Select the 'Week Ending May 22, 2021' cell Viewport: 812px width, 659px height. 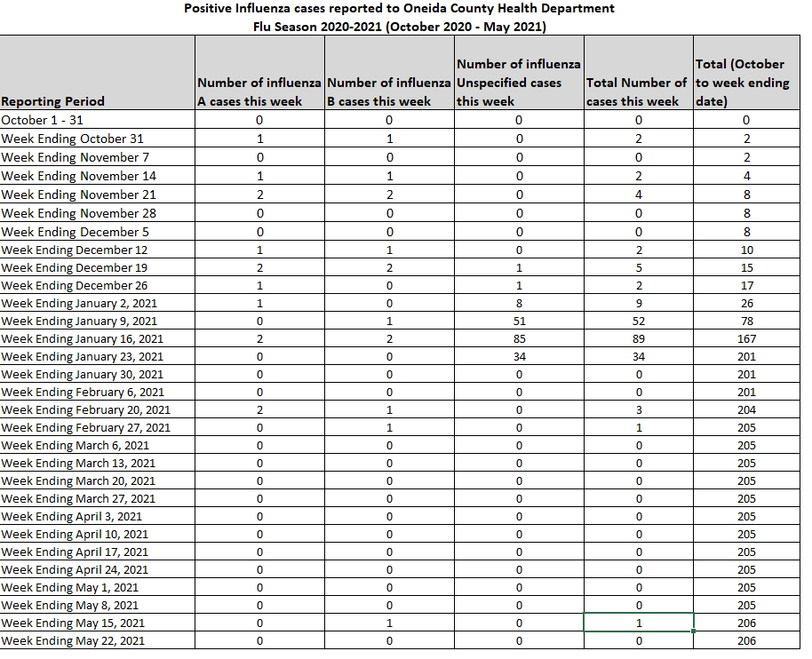(x=98, y=641)
